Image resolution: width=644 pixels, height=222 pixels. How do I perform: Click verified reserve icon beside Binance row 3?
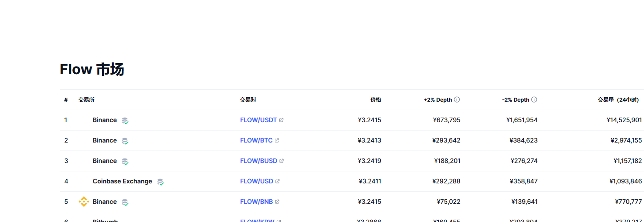click(125, 161)
